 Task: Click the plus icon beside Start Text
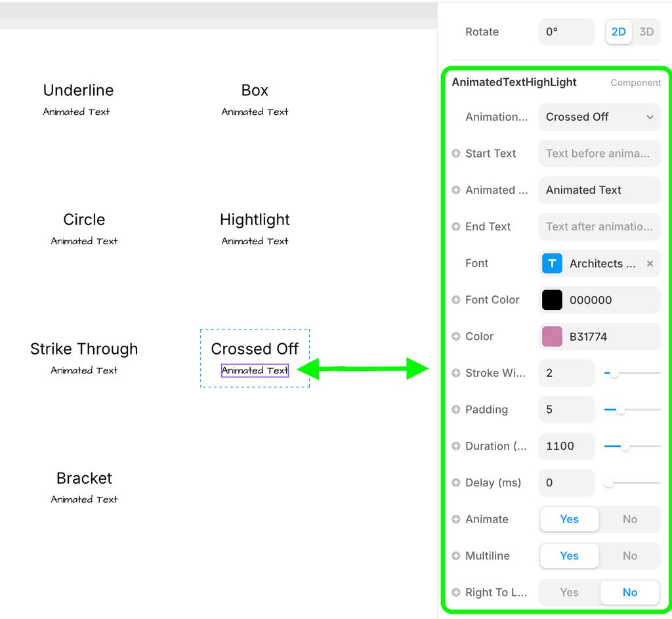pyautogui.click(x=456, y=154)
